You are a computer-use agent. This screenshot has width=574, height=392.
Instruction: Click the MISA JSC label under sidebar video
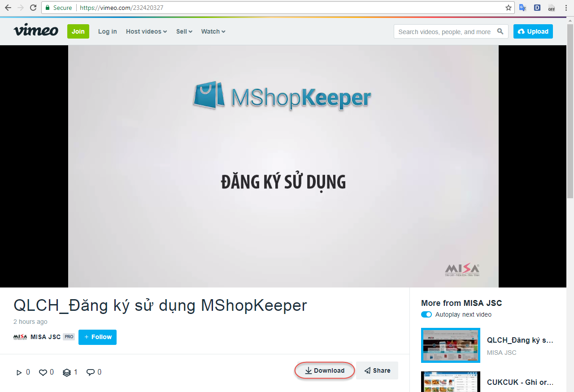(502, 353)
